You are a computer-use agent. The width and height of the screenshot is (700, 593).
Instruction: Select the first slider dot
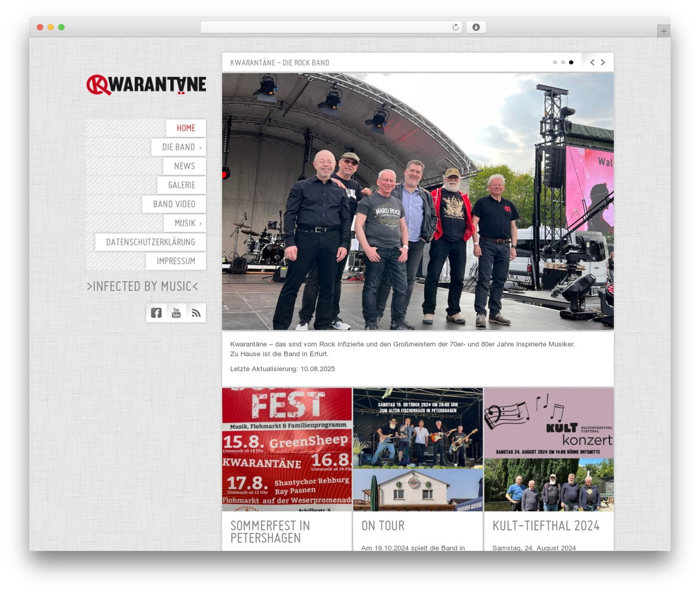tap(555, 62)
